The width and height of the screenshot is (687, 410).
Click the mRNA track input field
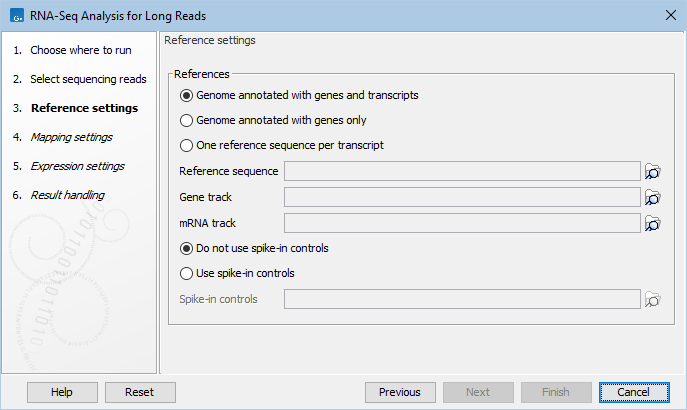pyautogui.click(x=462, y=223)
